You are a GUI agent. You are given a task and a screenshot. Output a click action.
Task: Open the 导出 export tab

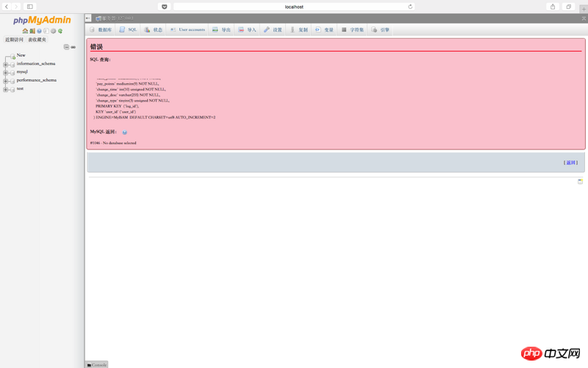coord(222,29)
